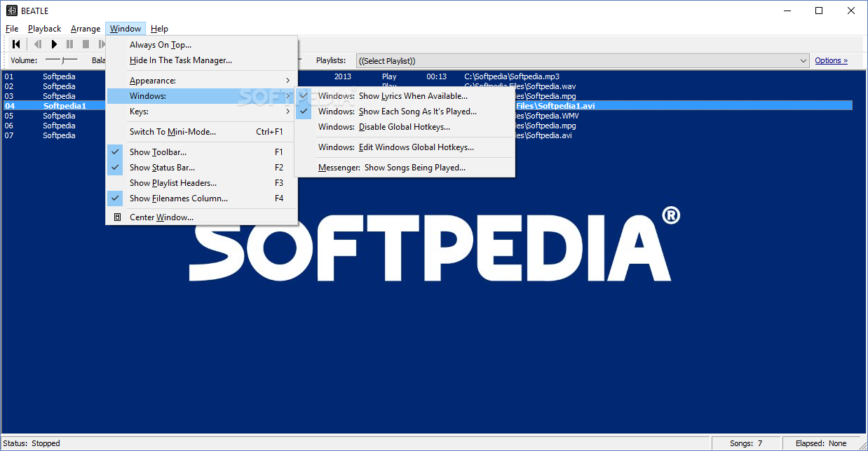Open the Select Playlist dropdown

583,61
